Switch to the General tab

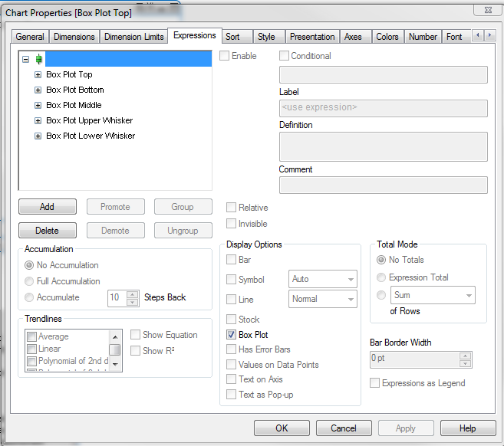[x=30, y=37]
